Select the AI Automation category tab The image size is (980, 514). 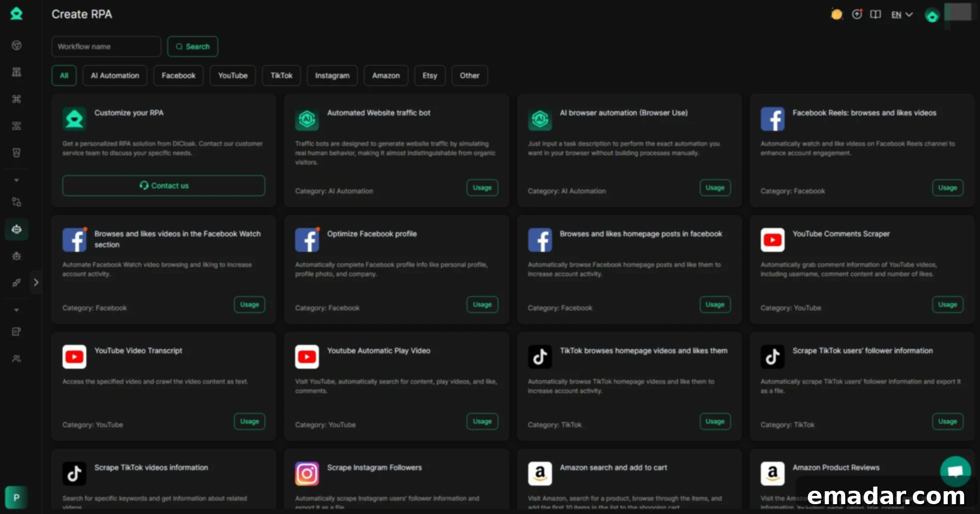point(115,75)
